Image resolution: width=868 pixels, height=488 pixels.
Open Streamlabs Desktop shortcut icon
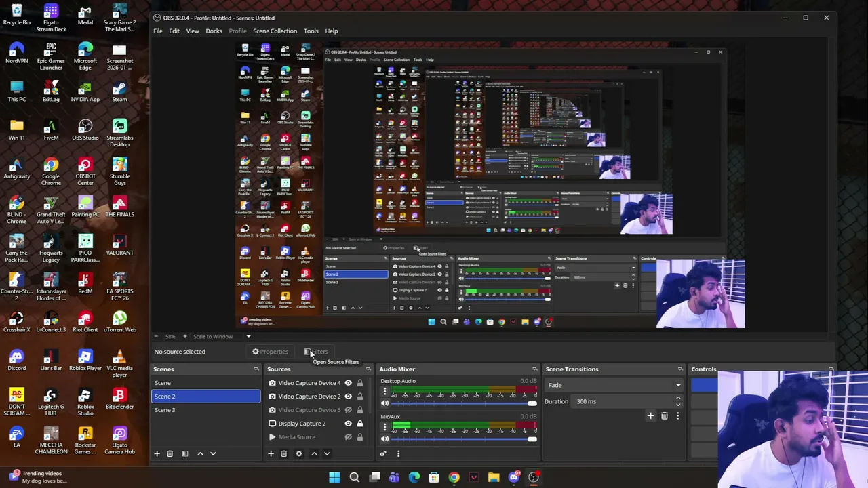coord(119,133)
